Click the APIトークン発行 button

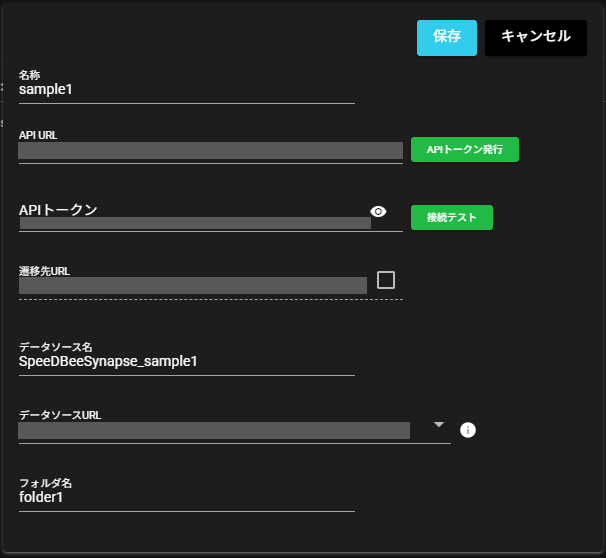[x=465, y=149]
